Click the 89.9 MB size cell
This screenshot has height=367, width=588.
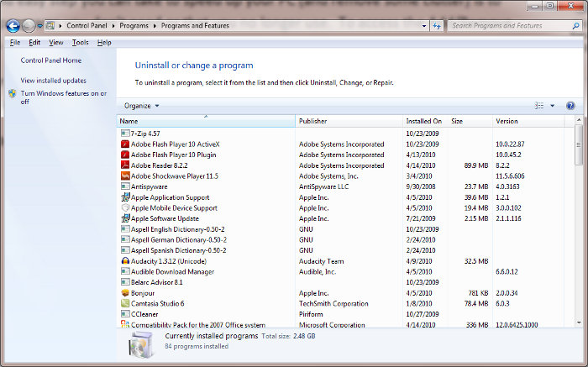(476, 165)
